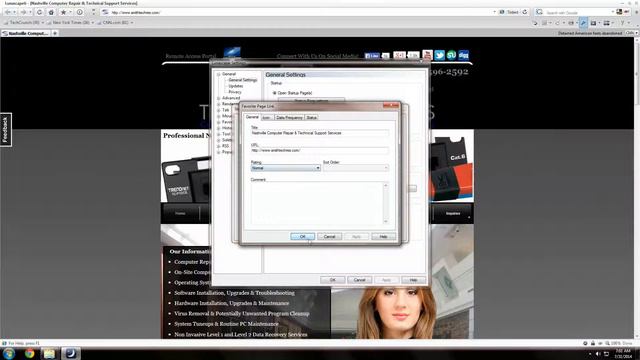This screenshot has height=360, width=640.
Task: Click the StumbleUpon icon on webpage
Action: click(x=451, y=55)
